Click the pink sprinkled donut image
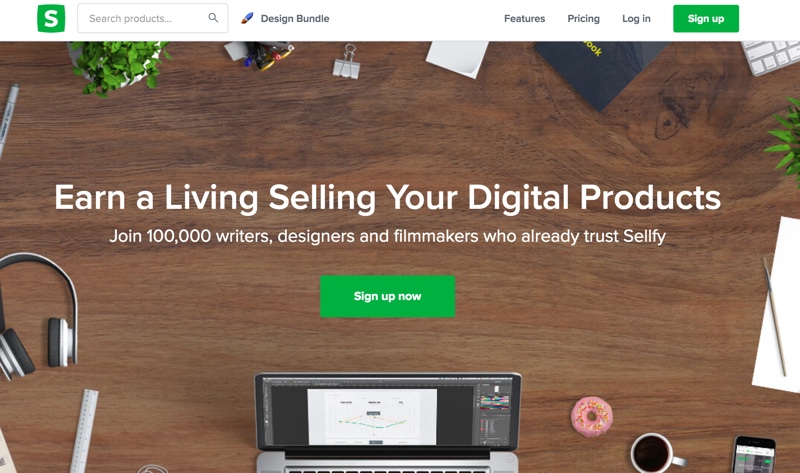800x473 pixels. click(x=591, y=416)
